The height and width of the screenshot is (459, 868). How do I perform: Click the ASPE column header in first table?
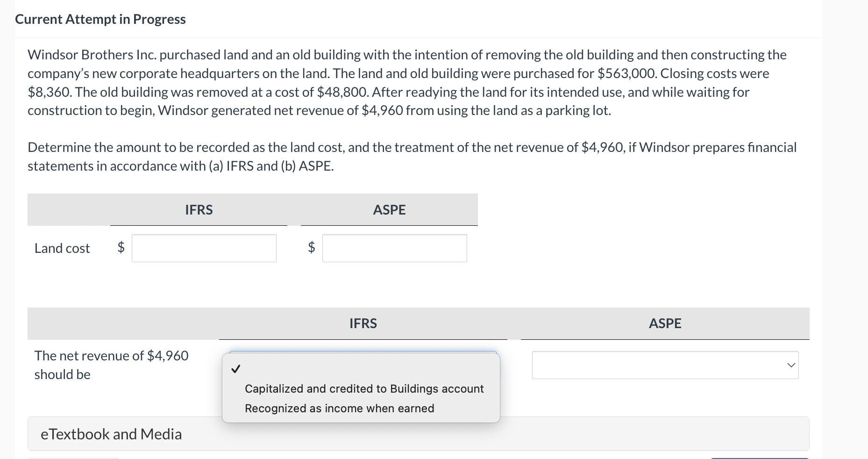tap(389, 210)
